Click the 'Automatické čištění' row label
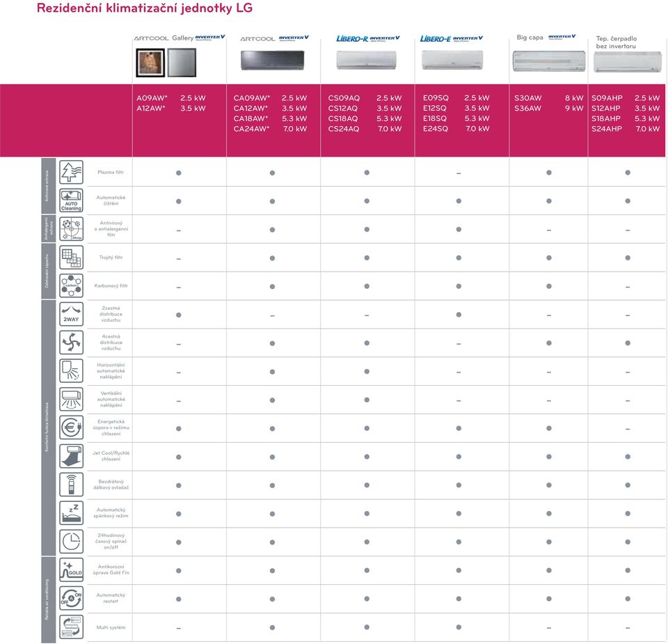This screenshot has height=644, width=668. tap(111, 201)
